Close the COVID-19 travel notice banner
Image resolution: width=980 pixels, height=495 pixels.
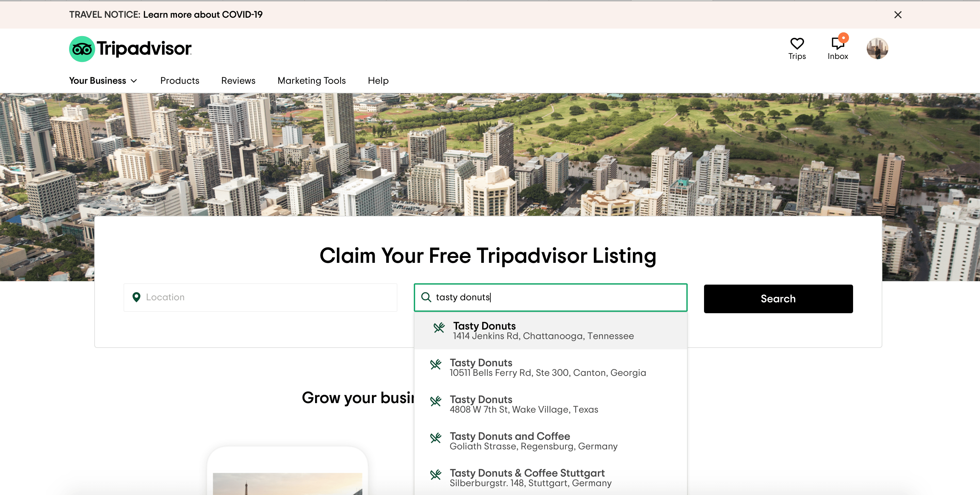pyautogui.click(x=897, y=15)
